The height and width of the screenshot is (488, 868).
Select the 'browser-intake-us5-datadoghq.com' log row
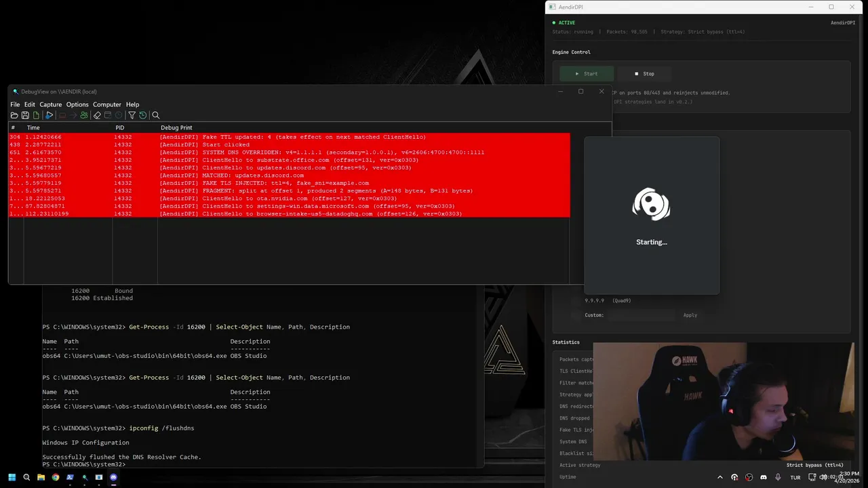pyautogui.click(x=290, y=213)
